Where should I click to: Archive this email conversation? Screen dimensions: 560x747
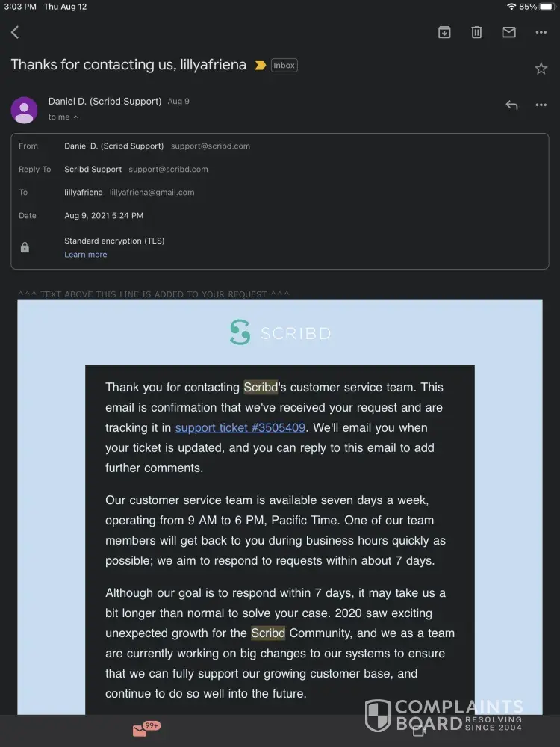[x=444, y=32]
